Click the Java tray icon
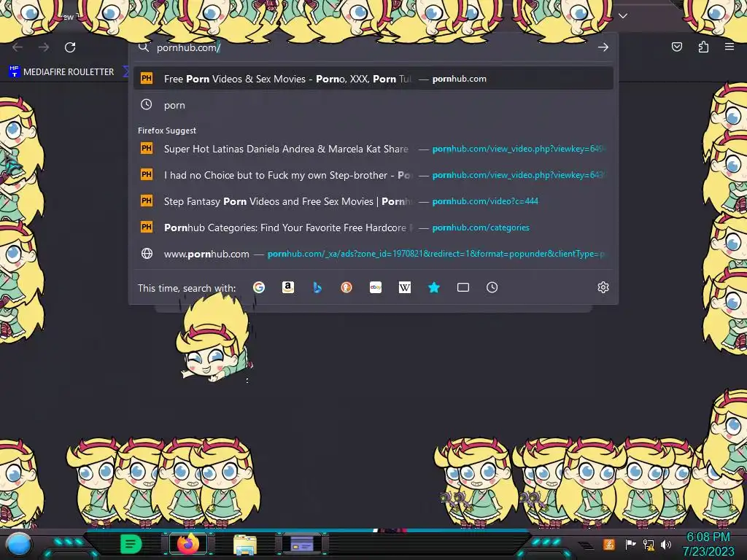The image size is (747, 560). [x=609, y=544]
